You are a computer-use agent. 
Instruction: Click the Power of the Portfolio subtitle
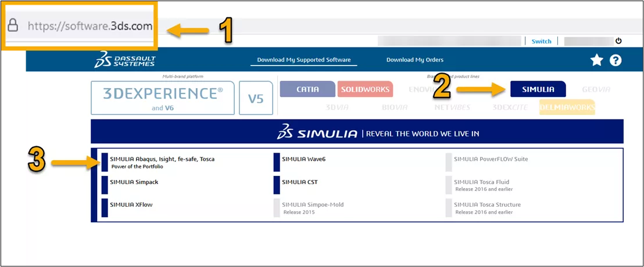pos(137,167)
